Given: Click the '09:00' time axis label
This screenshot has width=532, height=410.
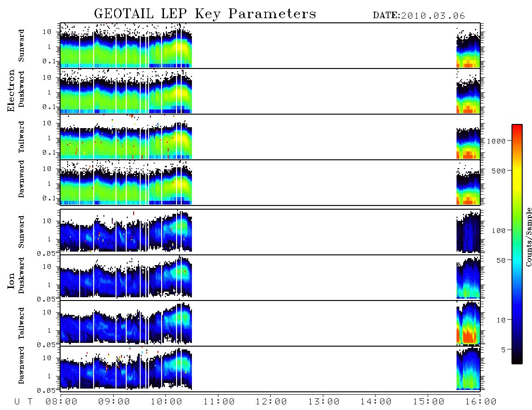Looking at the screenshot, I should click(114, 402).
